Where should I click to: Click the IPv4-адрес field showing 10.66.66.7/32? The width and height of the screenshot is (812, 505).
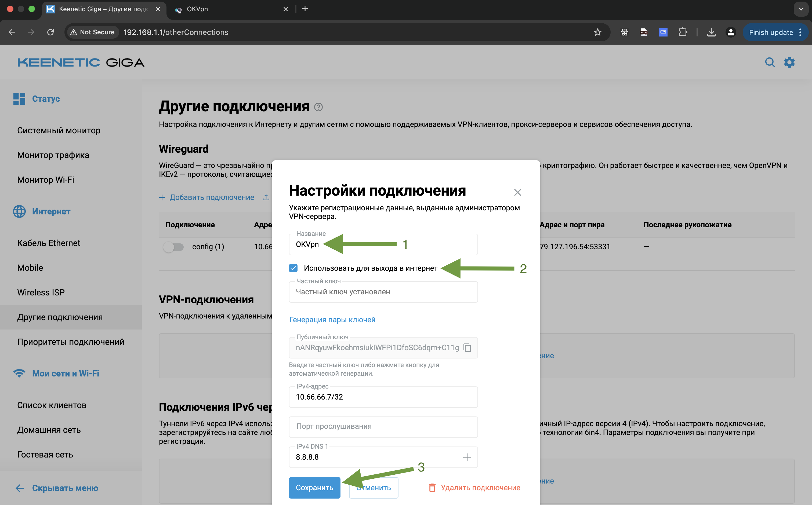coord(383,397)
